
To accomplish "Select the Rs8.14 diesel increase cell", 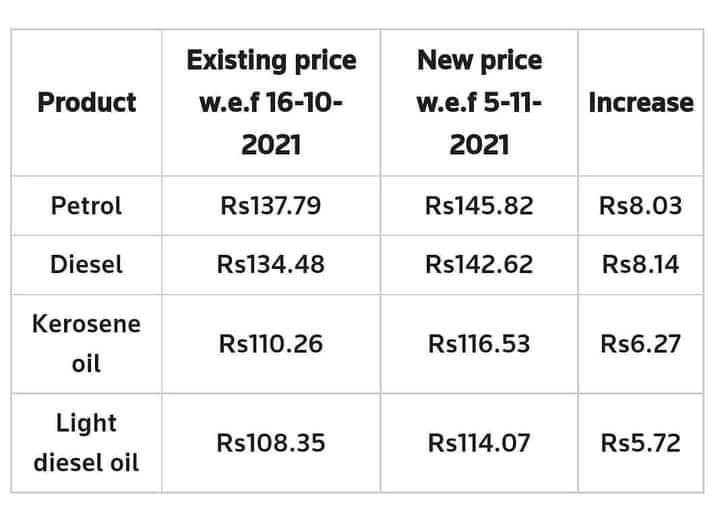I will click(641, 265).
